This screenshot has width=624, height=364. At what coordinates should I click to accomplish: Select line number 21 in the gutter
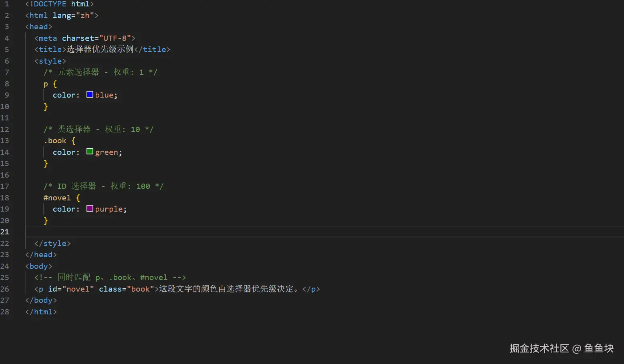coord(5,232)
